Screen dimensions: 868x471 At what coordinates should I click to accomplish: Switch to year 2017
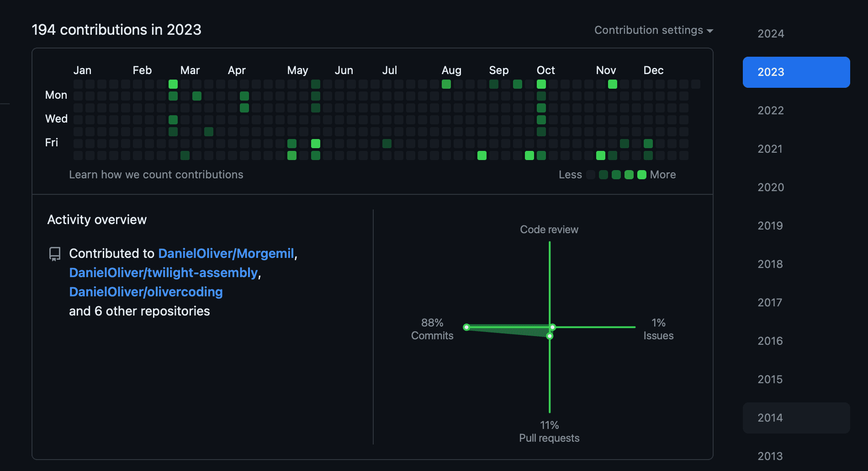(796, 303)
